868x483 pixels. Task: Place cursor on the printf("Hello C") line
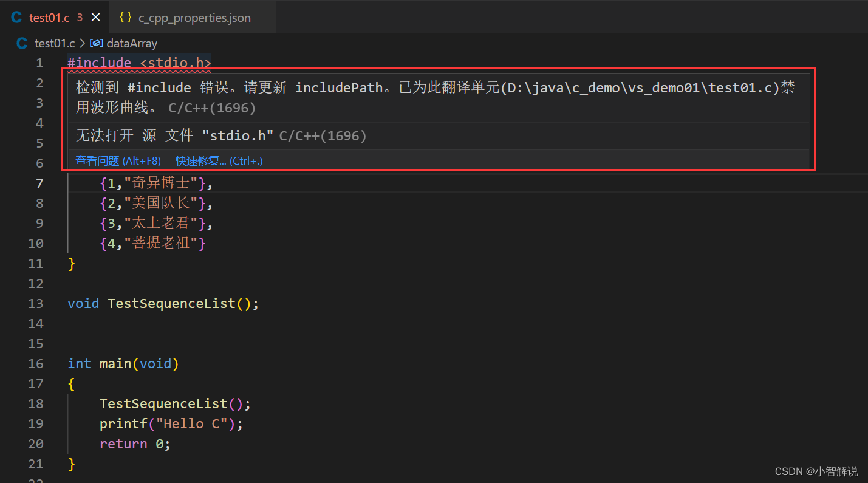(x=170, y=423)
